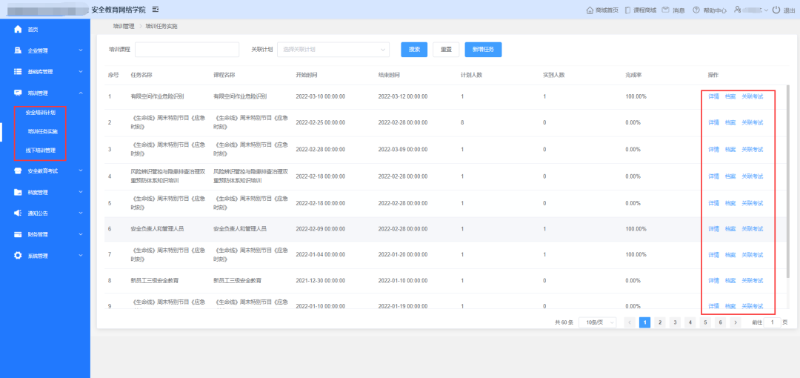The image size is (800, 378).
Task: Click 关联考试 in row 8
Action: (752, 281)
